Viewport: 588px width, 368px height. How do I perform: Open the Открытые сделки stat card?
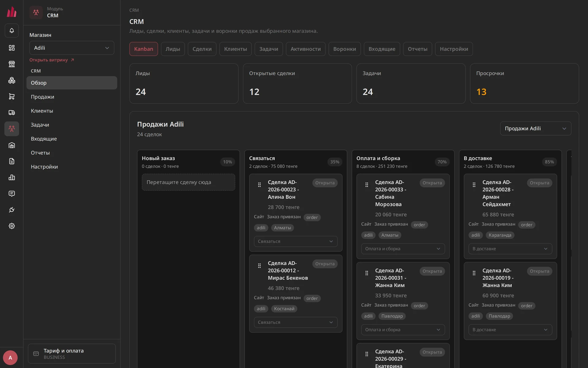coord(297,83)
